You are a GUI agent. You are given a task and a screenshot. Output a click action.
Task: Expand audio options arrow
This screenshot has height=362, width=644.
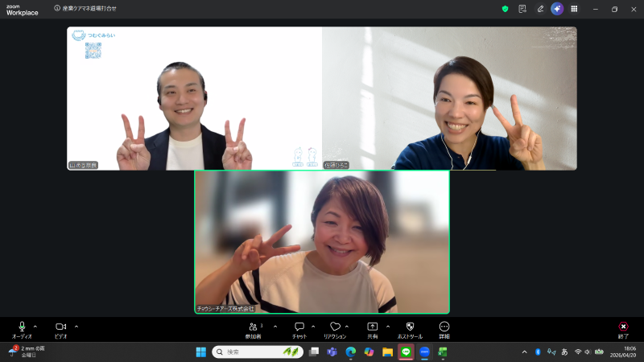[35, 327]
